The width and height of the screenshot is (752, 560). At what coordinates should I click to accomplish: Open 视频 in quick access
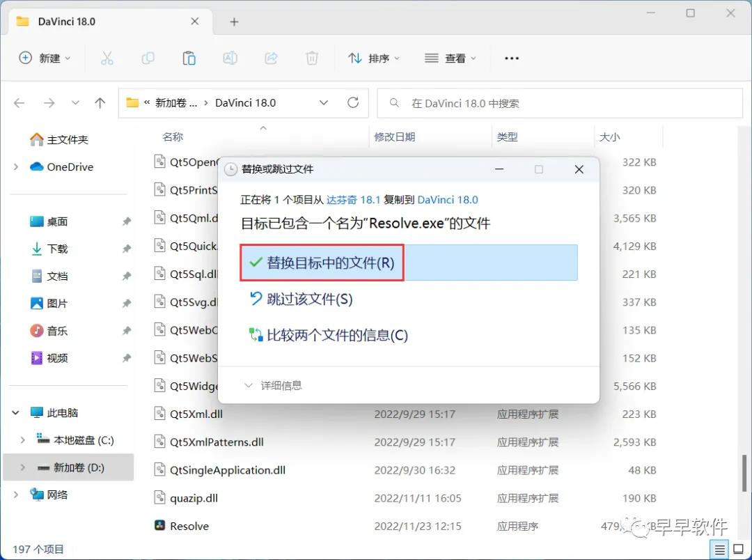click(x=49, y=358)
